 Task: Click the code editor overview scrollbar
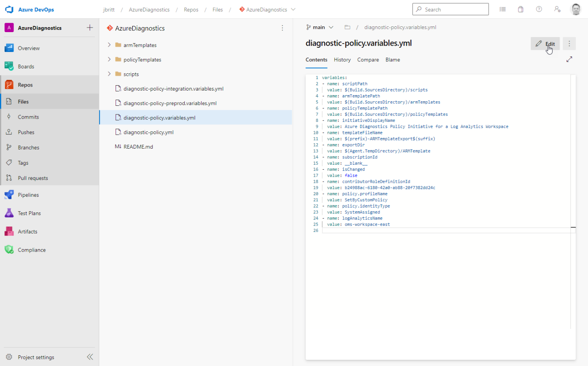pos(573,202)
